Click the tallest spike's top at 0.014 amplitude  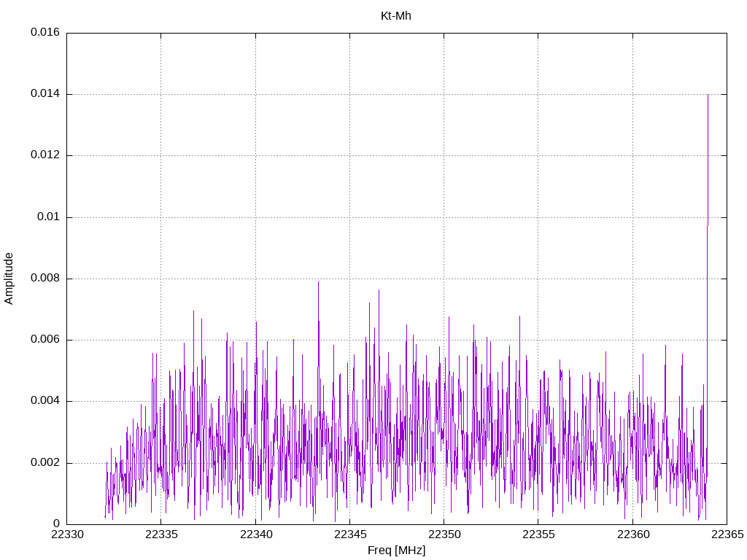coord(708,95)
